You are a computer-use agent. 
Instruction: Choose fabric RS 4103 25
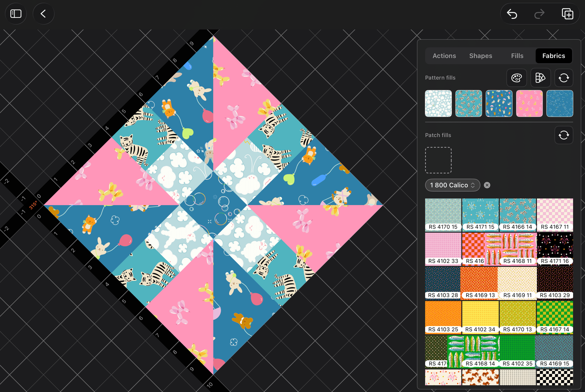coord(443,317)
